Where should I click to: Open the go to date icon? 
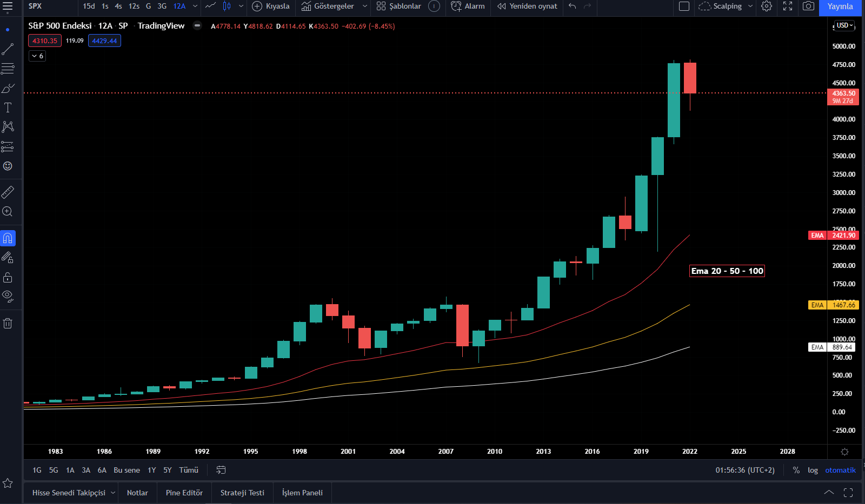(x=221, y=470)
